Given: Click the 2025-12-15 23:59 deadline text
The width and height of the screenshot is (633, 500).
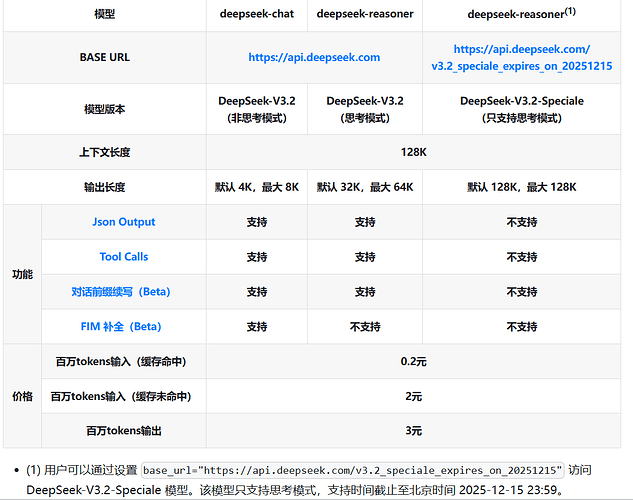Looking at the screenshot, I should coord(508,490).
